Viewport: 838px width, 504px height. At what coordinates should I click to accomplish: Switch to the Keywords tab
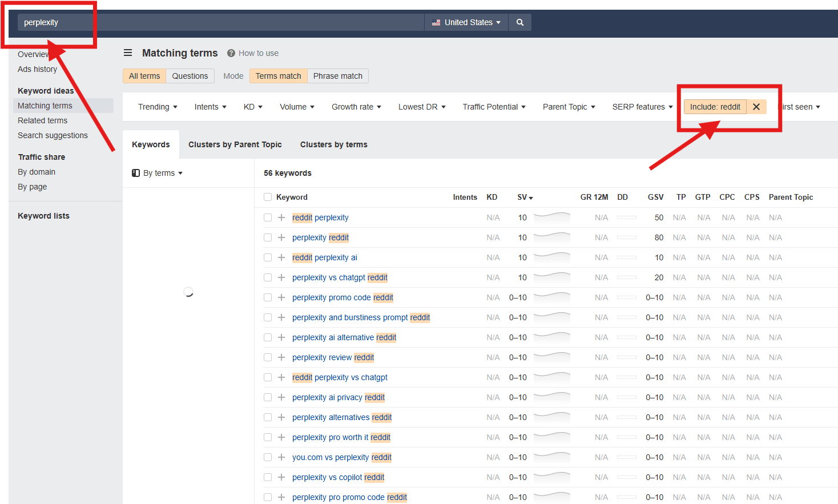pos(151,144)
